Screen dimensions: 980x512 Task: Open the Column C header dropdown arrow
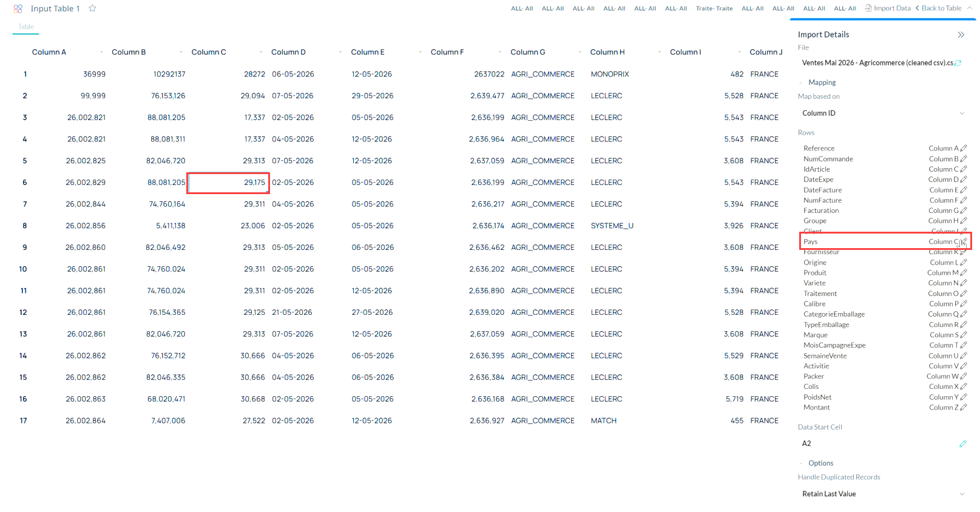coord(261,52)
